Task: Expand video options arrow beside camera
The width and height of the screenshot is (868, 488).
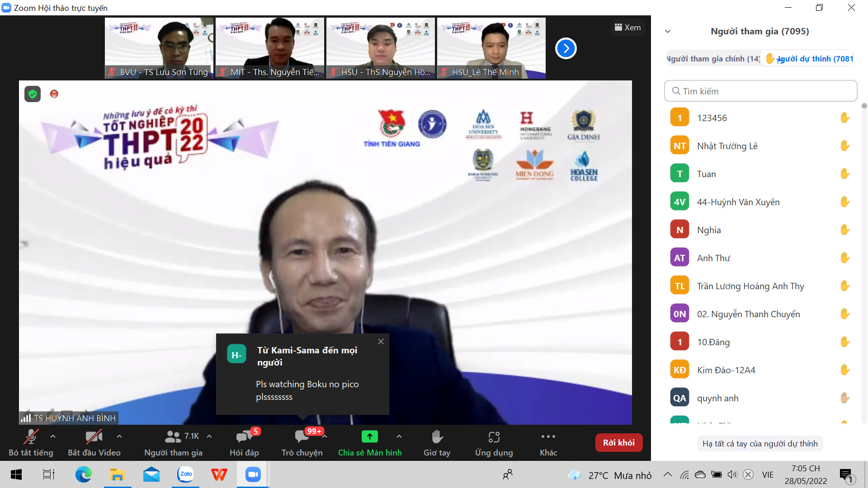Action: 119,436
